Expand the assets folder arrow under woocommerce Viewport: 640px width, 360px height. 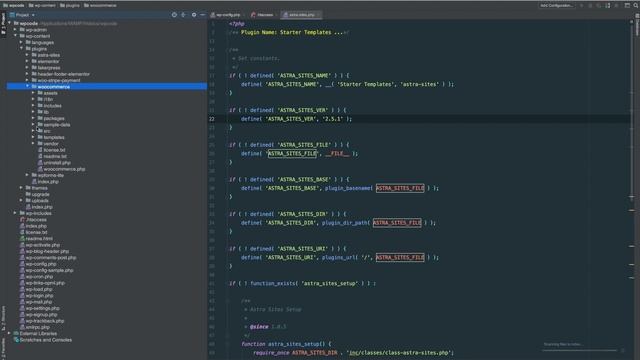[33, 93]
